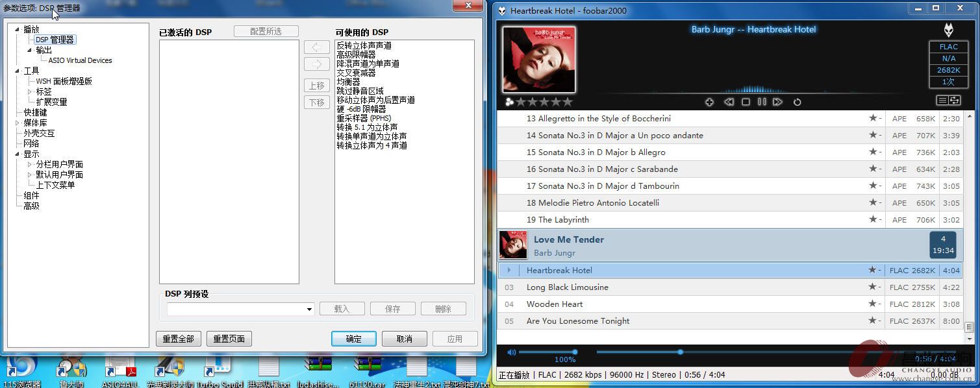This screenshot has height=388, width=980.
Task: Click the DSP 列预设 text field
Action: click(236, 309)
